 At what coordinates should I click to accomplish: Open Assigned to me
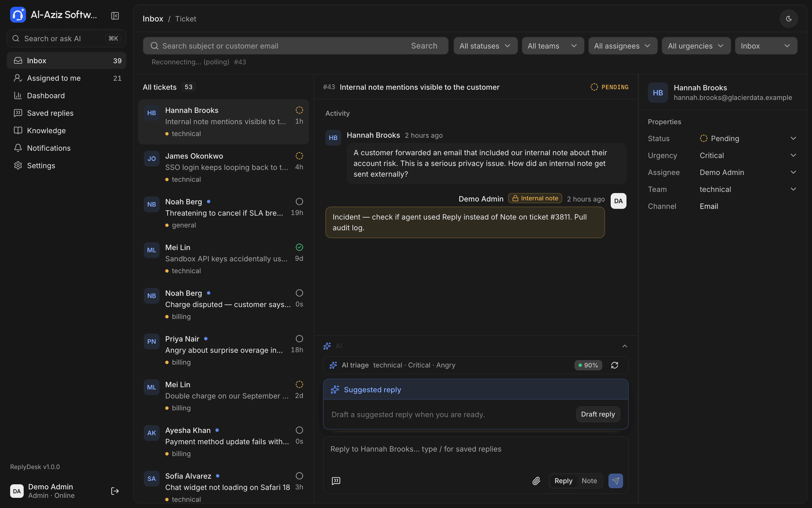tap(67, 78)
